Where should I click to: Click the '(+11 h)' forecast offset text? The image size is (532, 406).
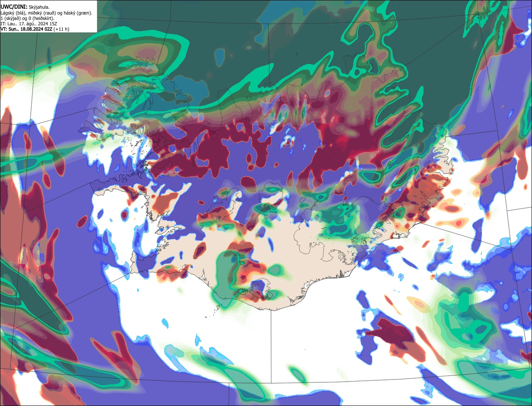point(61,29)
